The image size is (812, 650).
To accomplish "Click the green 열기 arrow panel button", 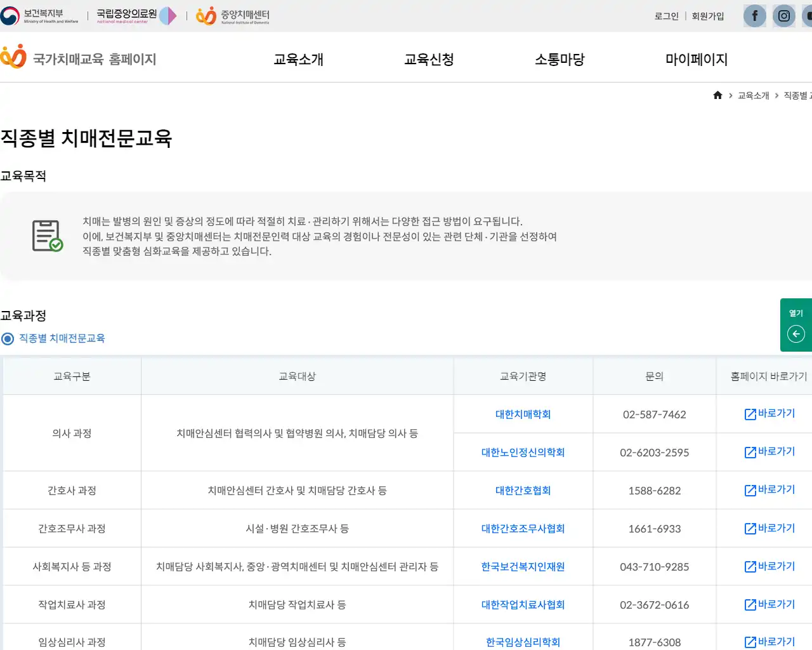I will click(796, 325).
